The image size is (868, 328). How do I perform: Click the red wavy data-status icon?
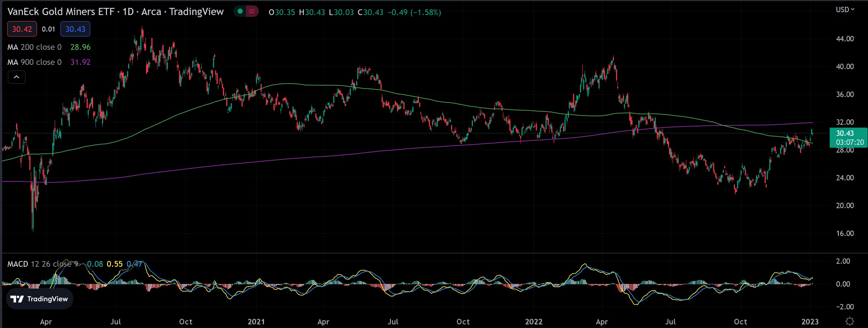pos(252,11)
